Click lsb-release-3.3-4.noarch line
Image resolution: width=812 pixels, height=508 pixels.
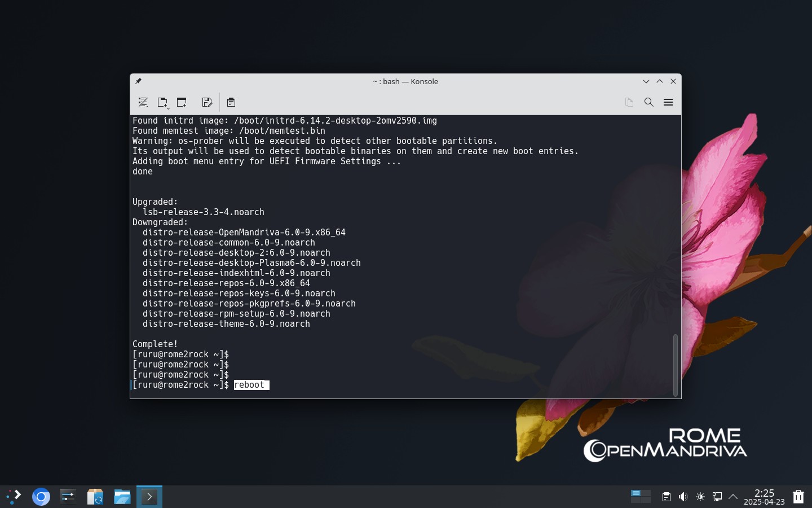(x=204, y=212)
